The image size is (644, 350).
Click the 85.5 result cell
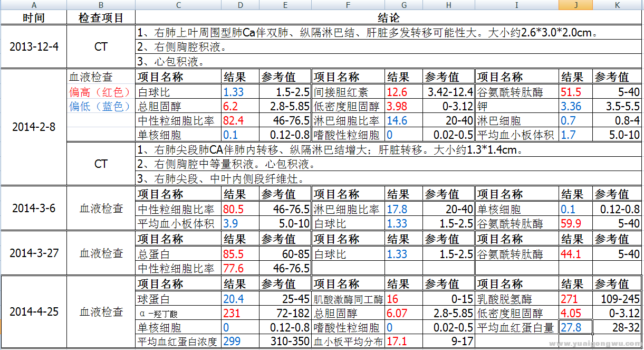(x=241, y=253)
